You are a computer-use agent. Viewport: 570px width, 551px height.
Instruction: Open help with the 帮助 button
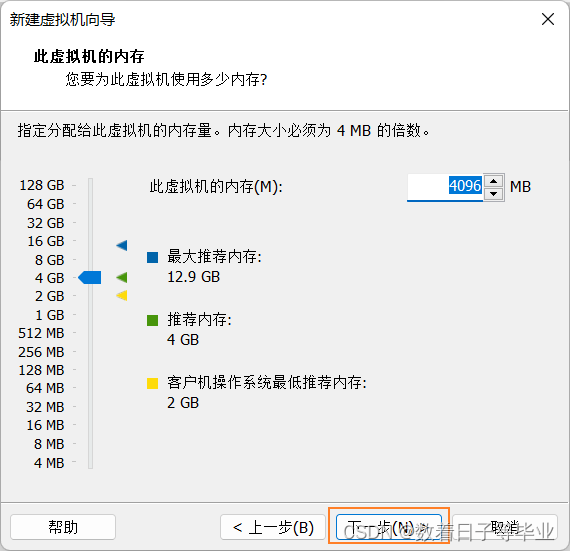[63, 527]
